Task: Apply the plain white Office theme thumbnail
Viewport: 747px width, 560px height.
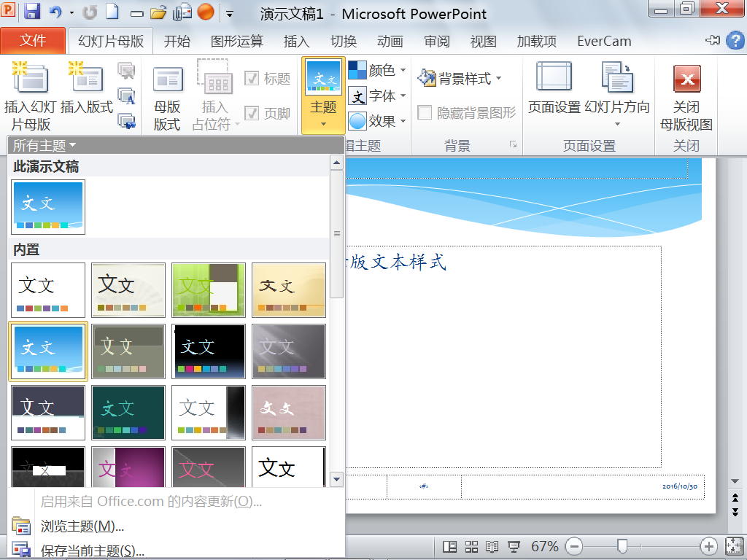Action: (48, 290)
